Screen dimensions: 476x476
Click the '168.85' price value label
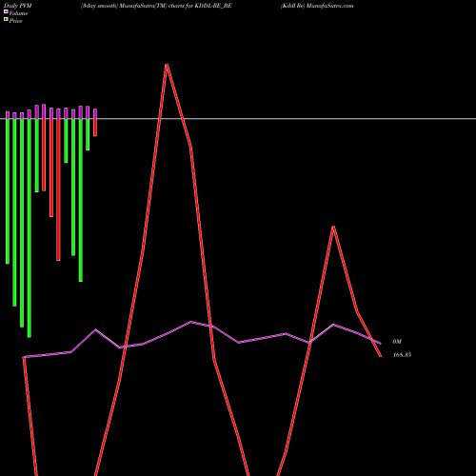click(402, 355)
